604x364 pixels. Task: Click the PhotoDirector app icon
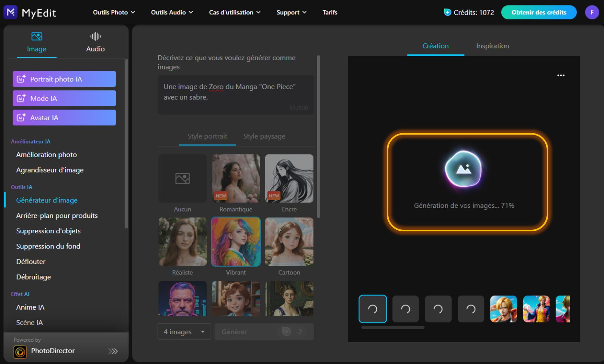coord(20,352)
